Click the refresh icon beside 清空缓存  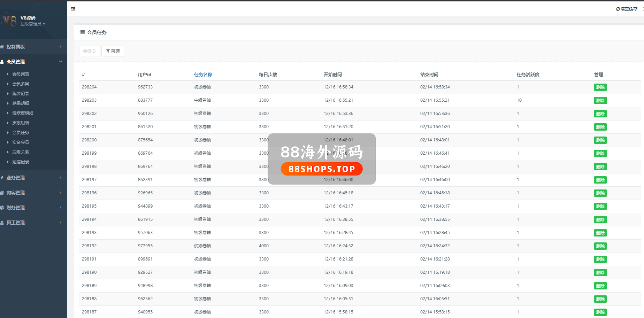[x=618, y=9]
